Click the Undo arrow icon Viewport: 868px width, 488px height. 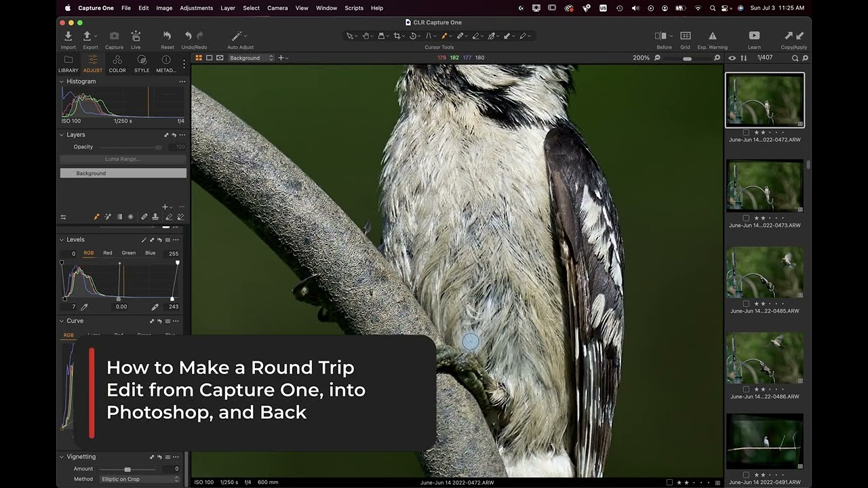(x=188, y=36)
